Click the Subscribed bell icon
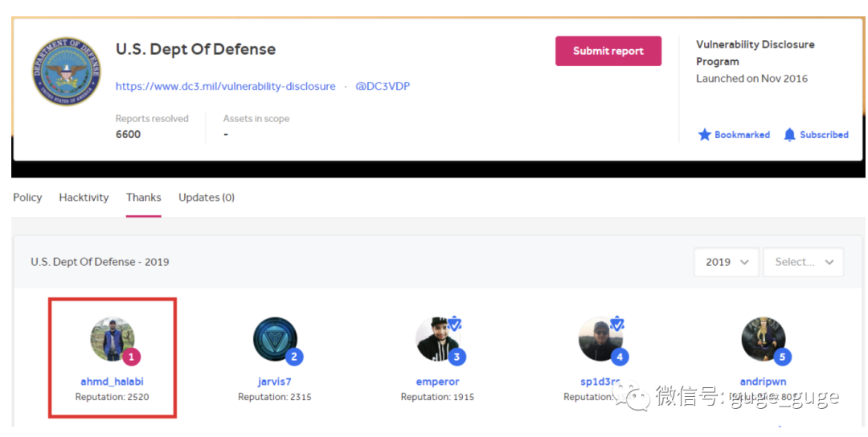Image resolution: width=868 pixels, height=437 pixels. (790, 134)
